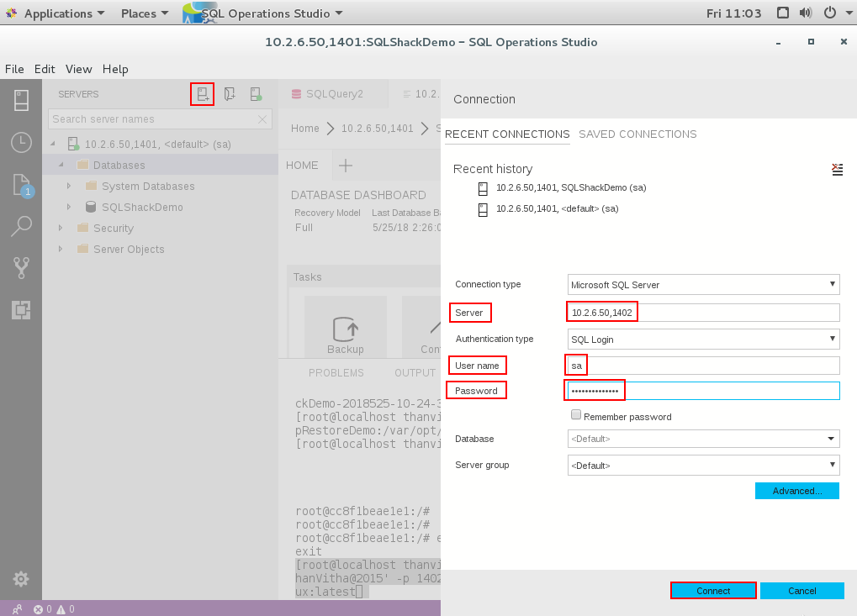
Task: Select the Server Objects folder in the tree
Action: (129, 249)
